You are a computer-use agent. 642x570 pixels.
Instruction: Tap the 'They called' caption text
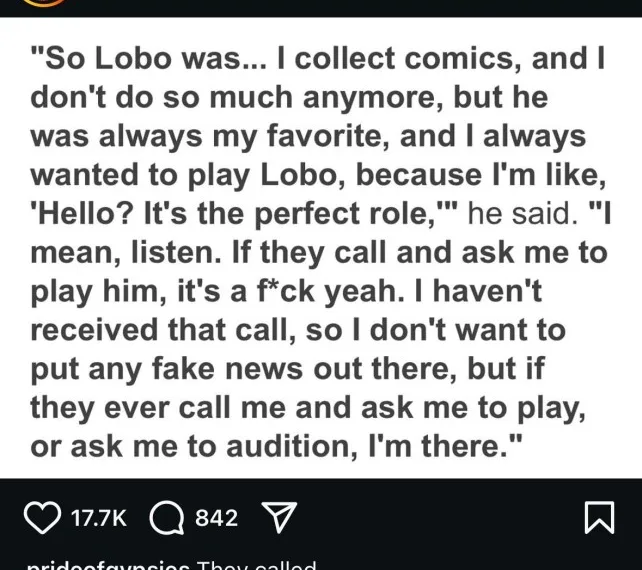(258, 564)
